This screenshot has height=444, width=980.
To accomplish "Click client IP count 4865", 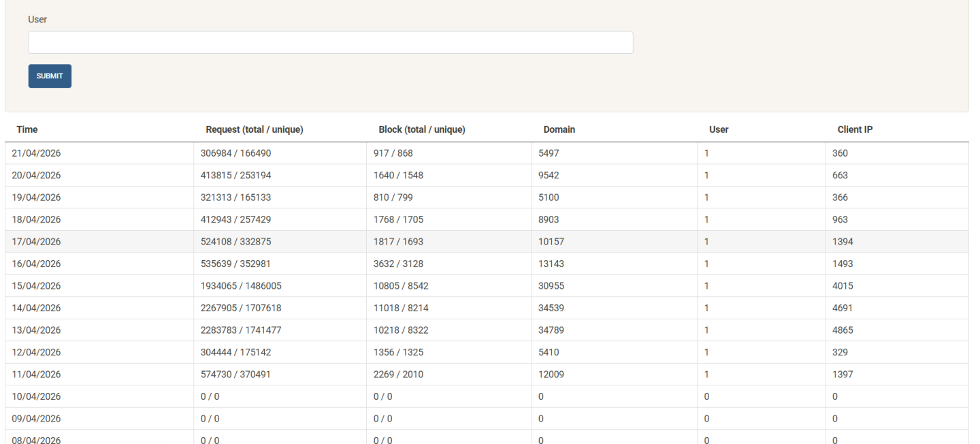I will 843,330.
